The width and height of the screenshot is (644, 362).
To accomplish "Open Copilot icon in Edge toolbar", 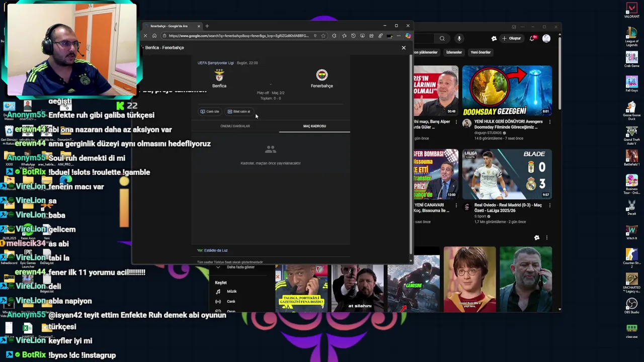I will pos(408,36).
